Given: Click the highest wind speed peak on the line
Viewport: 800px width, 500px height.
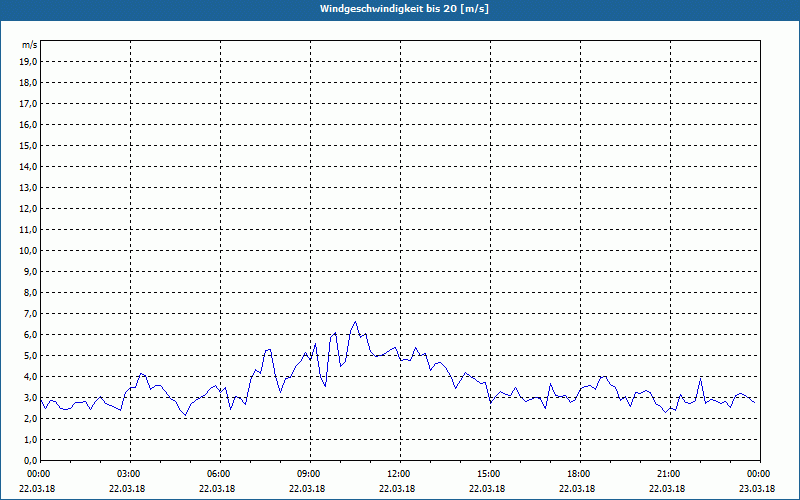Looking at the screenshot, I should pos(355,322).
